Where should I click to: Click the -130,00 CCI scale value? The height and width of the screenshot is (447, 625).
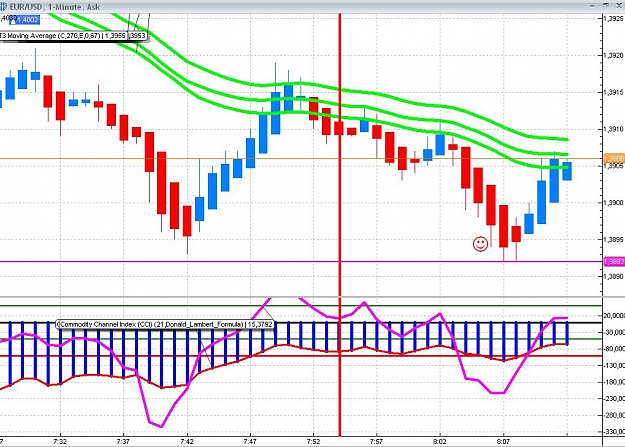614,366
